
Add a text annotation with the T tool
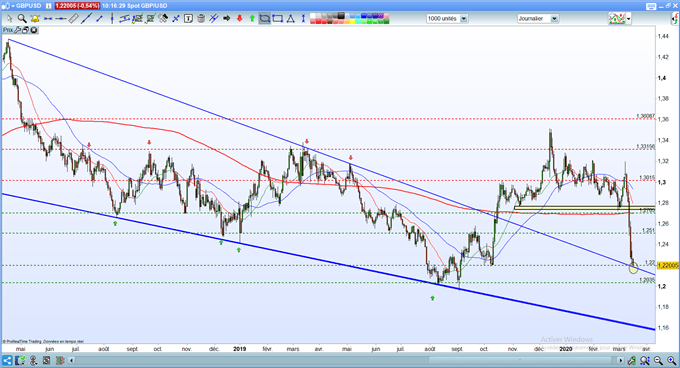(188, 19)
